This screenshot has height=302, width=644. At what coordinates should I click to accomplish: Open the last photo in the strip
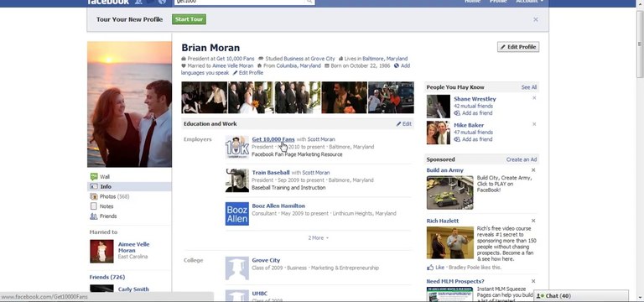pyautogui.click(x=391, y=97)
